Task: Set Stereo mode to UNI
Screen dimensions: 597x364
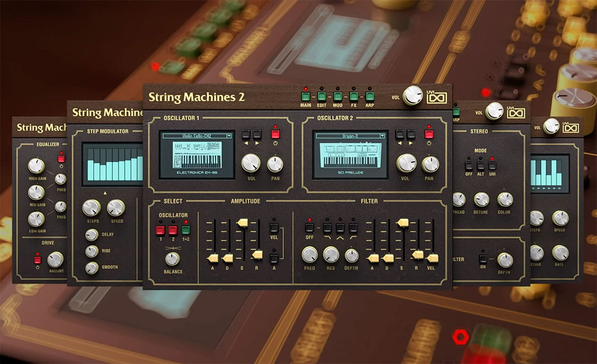Action: click(x=492, y=166)
